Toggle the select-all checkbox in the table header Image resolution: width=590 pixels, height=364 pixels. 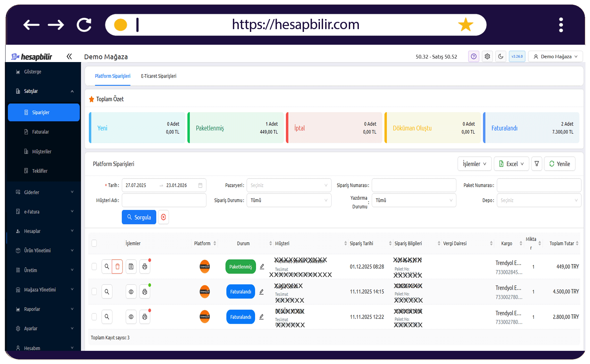point(94,243)
